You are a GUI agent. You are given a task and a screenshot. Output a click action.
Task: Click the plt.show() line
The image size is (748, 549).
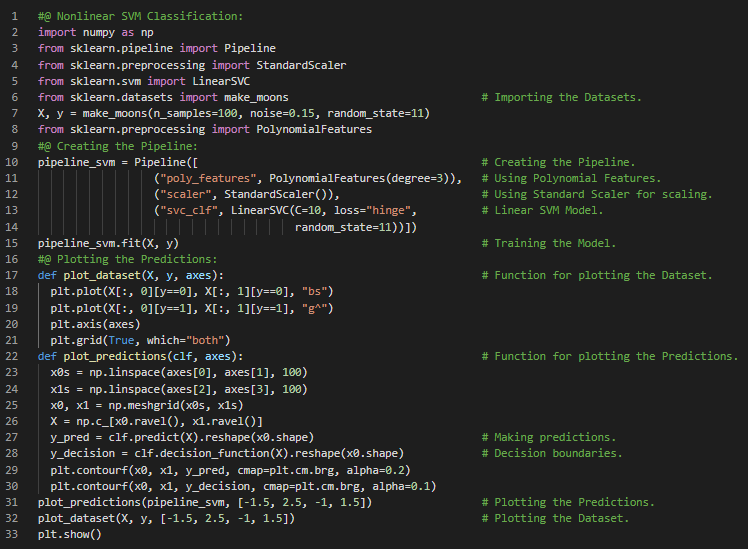click(x=70, y=535)
